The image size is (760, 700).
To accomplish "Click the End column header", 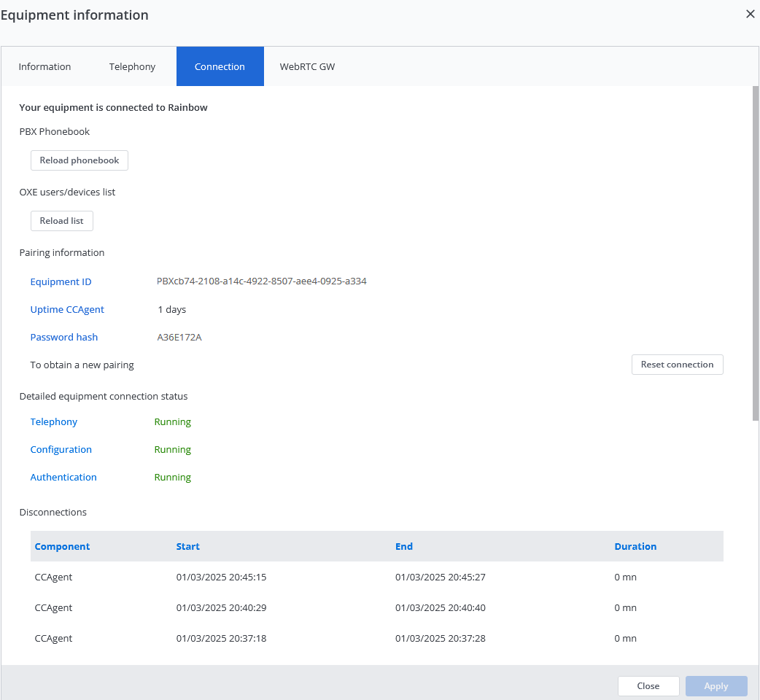I will click(x=404, y=546).
